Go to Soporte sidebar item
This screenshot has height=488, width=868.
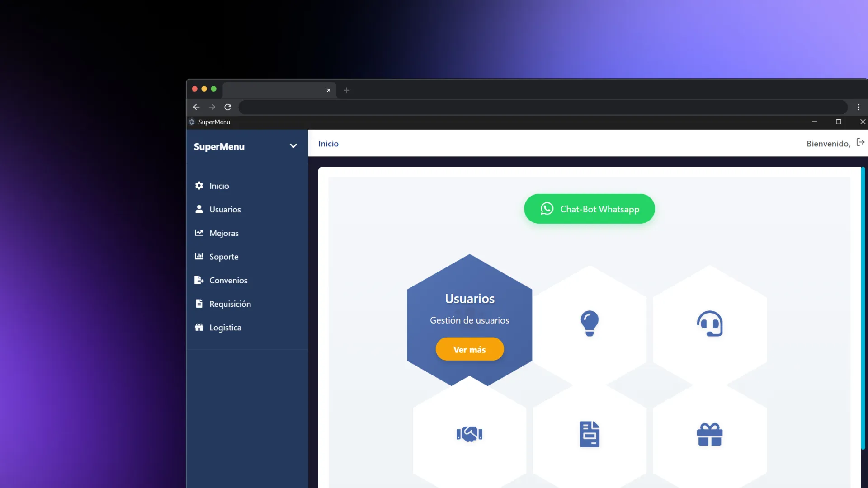[x=223, y=257]
